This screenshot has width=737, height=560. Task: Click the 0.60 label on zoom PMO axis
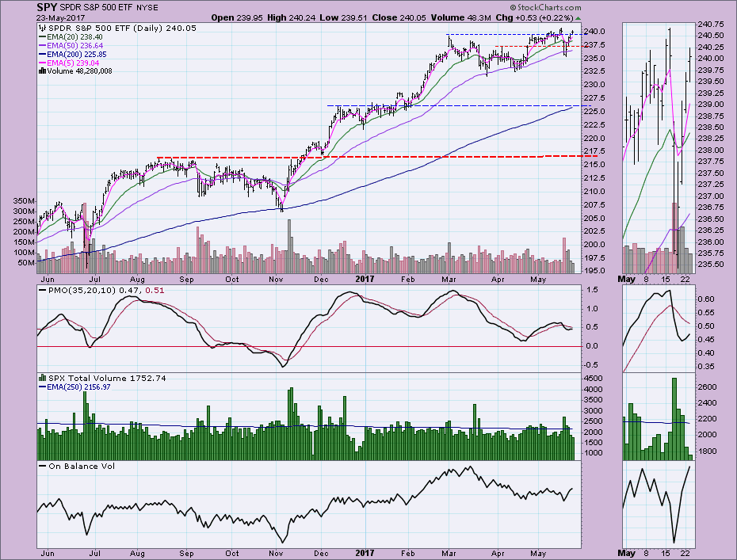click(707, 299)
